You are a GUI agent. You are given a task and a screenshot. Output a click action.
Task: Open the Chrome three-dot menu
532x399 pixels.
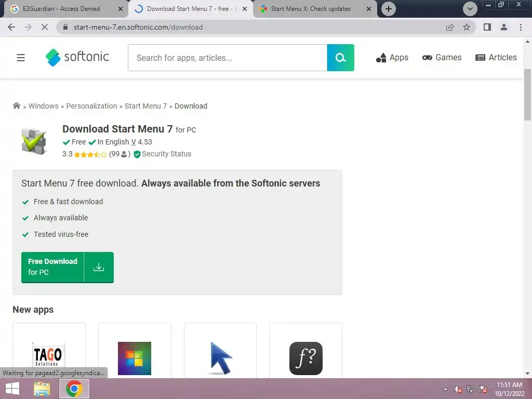(521, 27)
